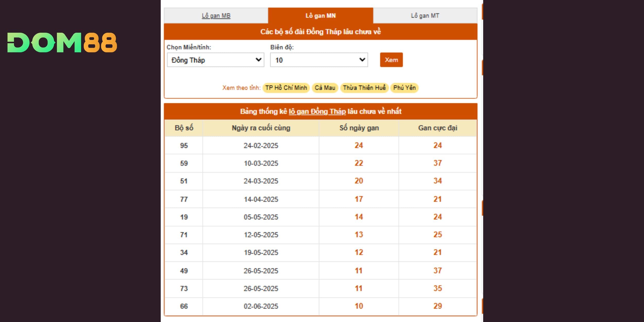Click the date 26-05-2025 in row 73
The width and height of the screenshot is (644, 322).
[x=261, y=289]
